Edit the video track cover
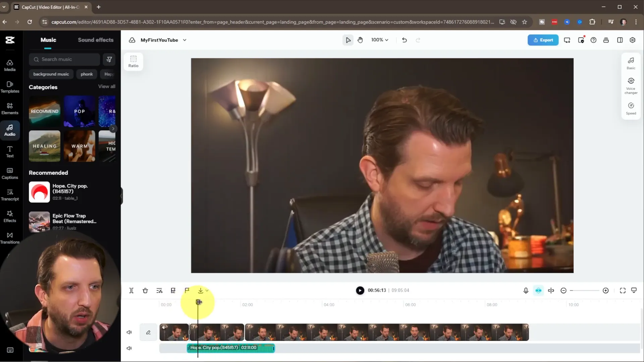 tap(148, 332)
